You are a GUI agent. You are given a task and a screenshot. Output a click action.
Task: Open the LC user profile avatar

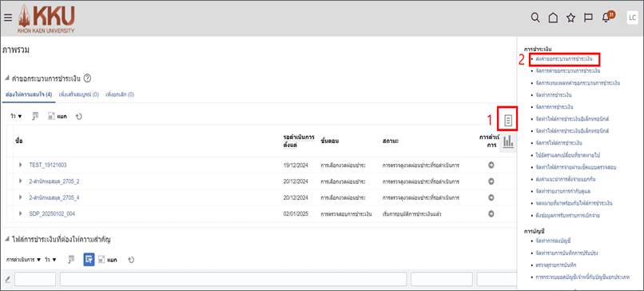(x=632, y=18)
